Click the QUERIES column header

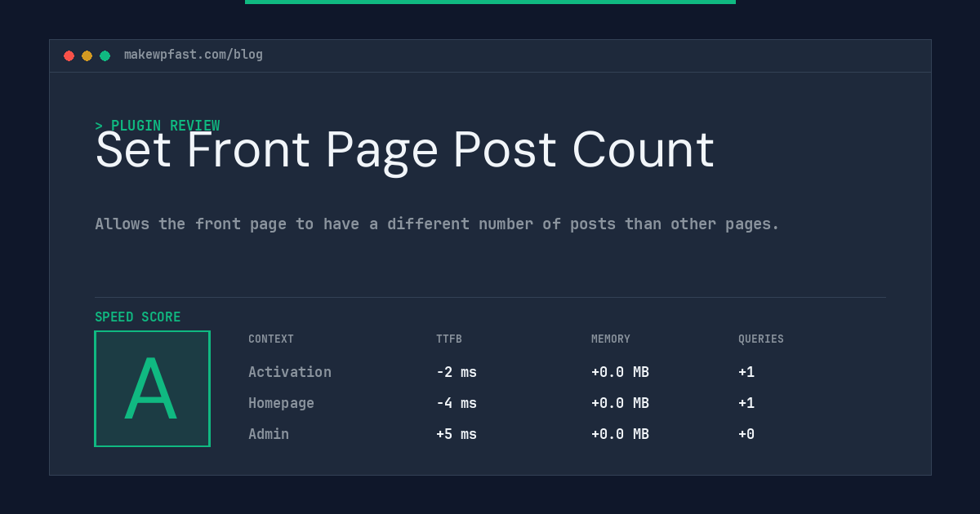coord(761,339)
